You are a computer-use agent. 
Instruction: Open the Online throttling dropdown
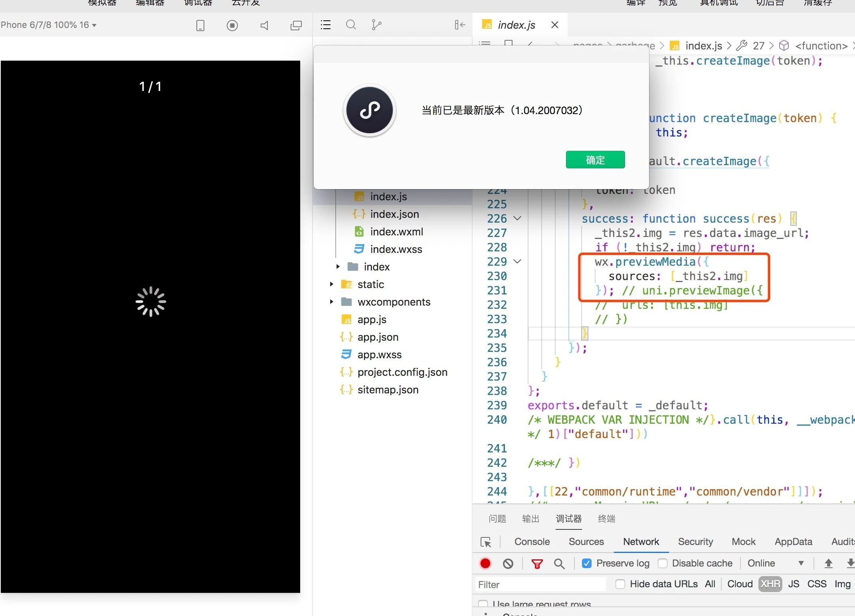pos(775,563)
